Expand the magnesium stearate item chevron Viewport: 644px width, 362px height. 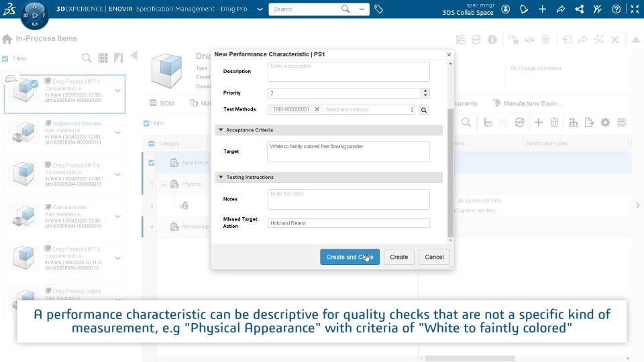pos(117,133)
